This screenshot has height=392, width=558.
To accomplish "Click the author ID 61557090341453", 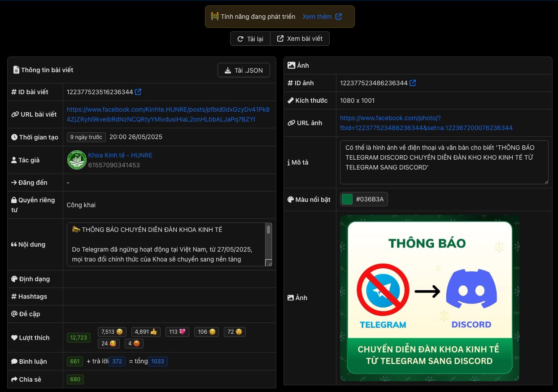I will [114, 165].
